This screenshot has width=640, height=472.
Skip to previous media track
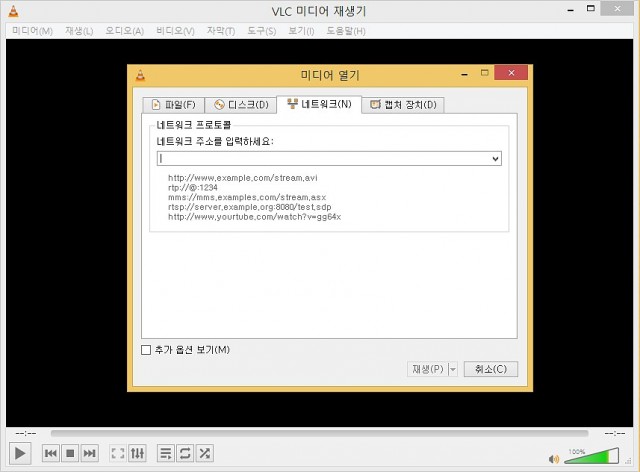[51, 453]
